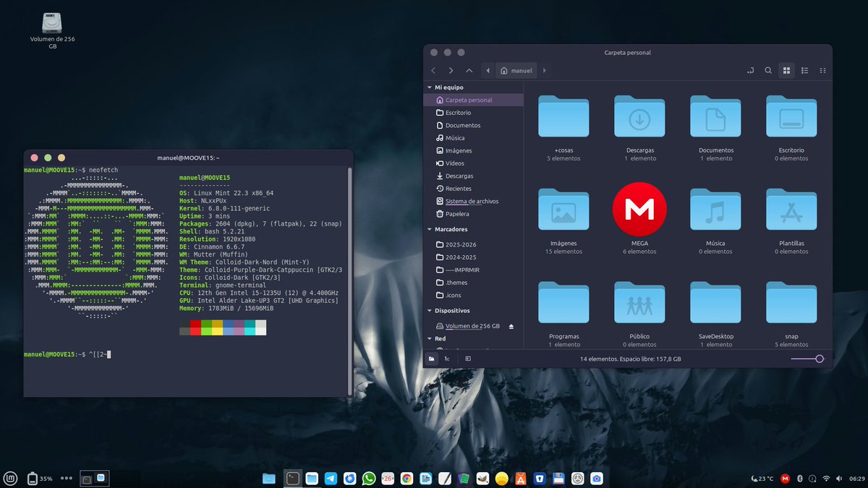
Task: Open the -----IMPRMIR bookmark
Action: 474,270
